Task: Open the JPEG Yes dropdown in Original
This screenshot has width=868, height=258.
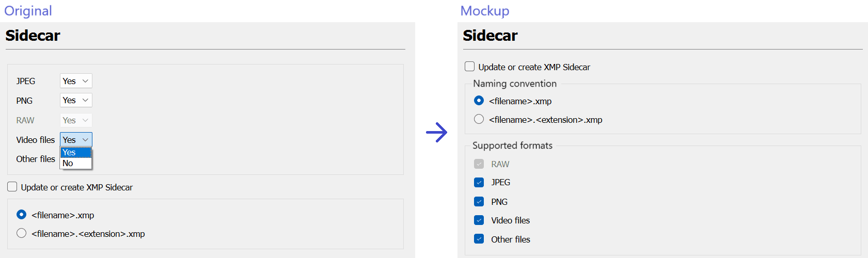Action: (x=76, y=81)
